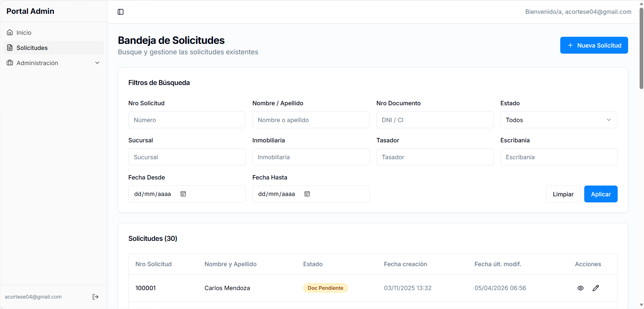
Task: Click the logout icon next to acortese04@gmail.com
Action: [x=95, y=297]
